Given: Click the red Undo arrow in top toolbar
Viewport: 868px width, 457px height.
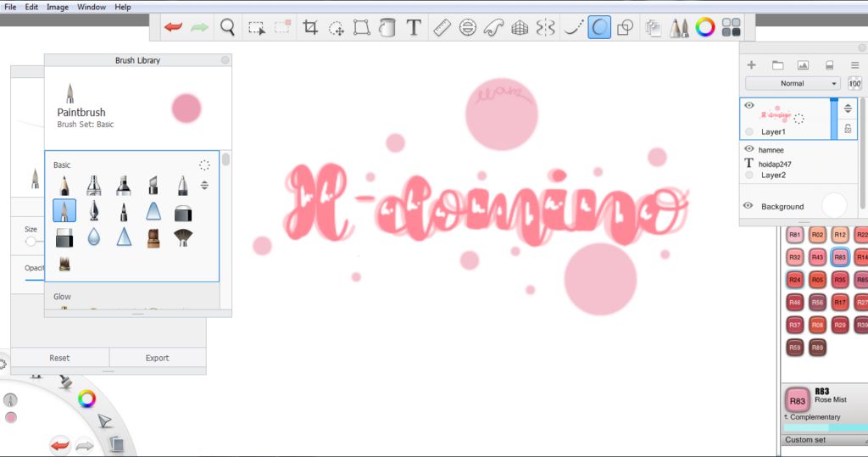Looking at the screenshot, I should [173, 27].
